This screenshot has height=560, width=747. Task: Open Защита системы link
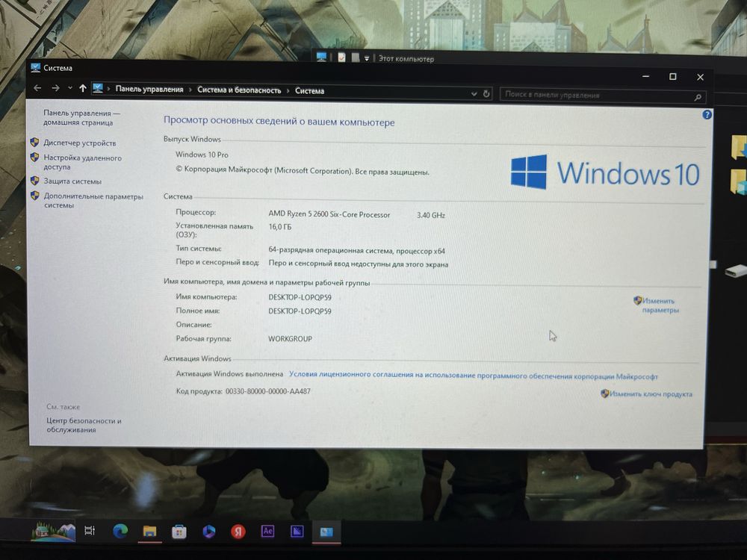72,181
